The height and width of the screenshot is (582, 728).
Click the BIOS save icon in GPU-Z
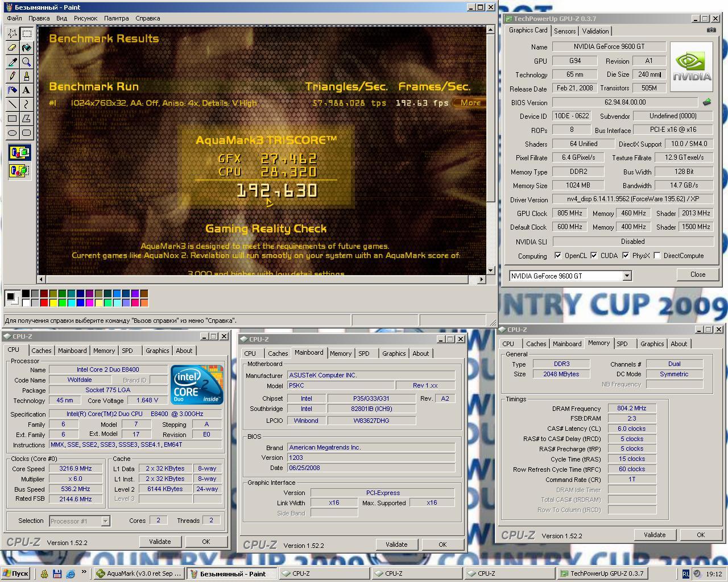(706, 102)
